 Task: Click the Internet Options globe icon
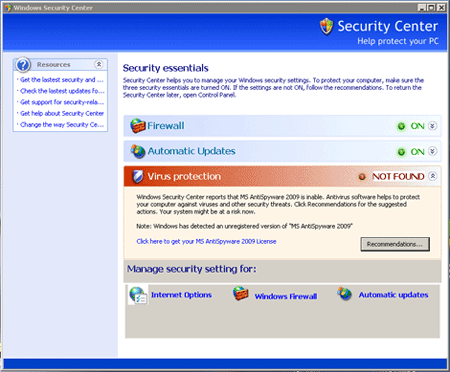(138, 295)
